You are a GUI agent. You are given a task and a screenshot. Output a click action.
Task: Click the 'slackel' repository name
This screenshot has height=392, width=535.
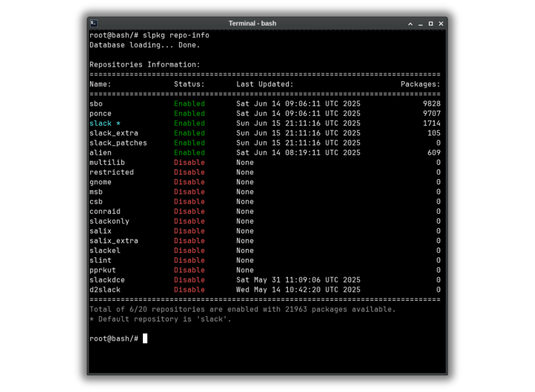coord(105,250)
